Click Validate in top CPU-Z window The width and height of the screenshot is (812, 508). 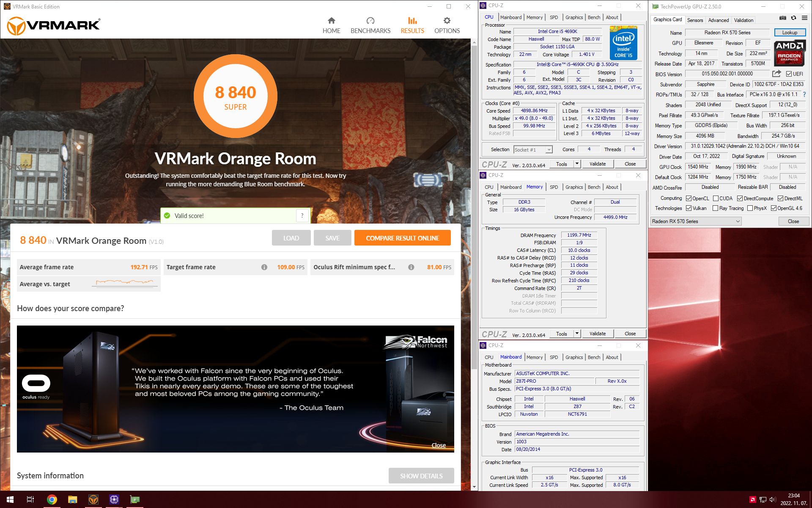pyautogui.click(x=598, y=164)
